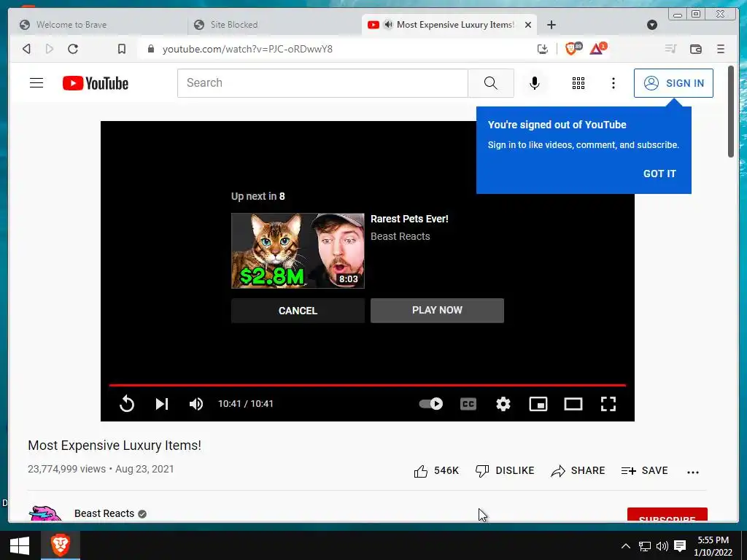Save the video to a playlist
The width and height of the screenshot is (747, 560).
pos(645,470)
